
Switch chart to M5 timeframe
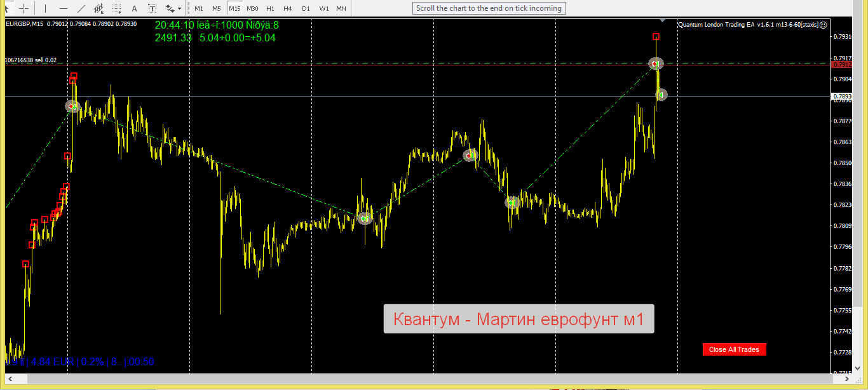click(217, 8)
